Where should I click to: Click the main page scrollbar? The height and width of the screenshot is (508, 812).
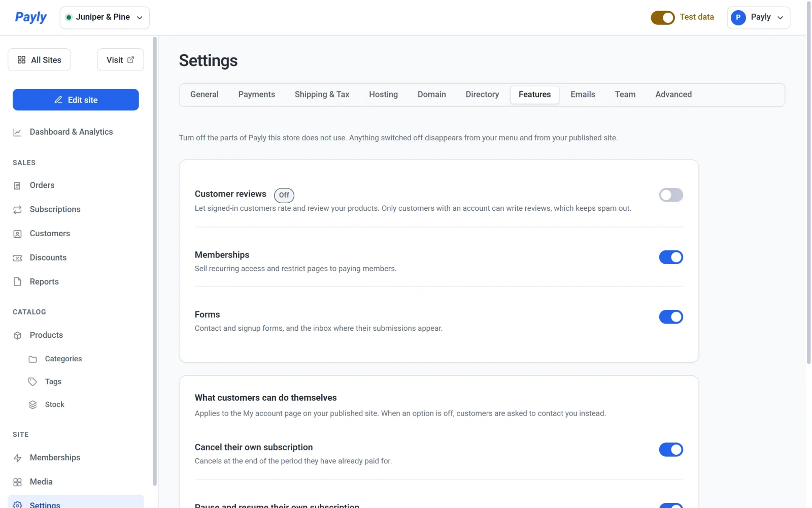pos(808,183)
